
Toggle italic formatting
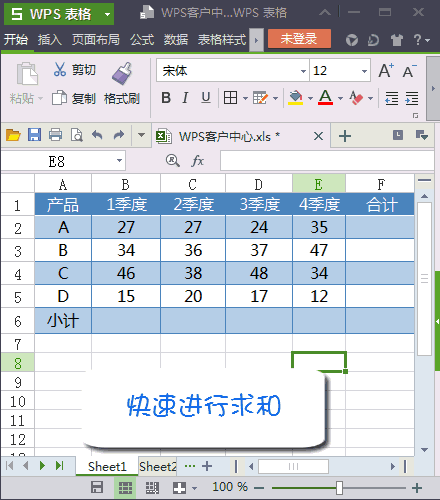185,98
